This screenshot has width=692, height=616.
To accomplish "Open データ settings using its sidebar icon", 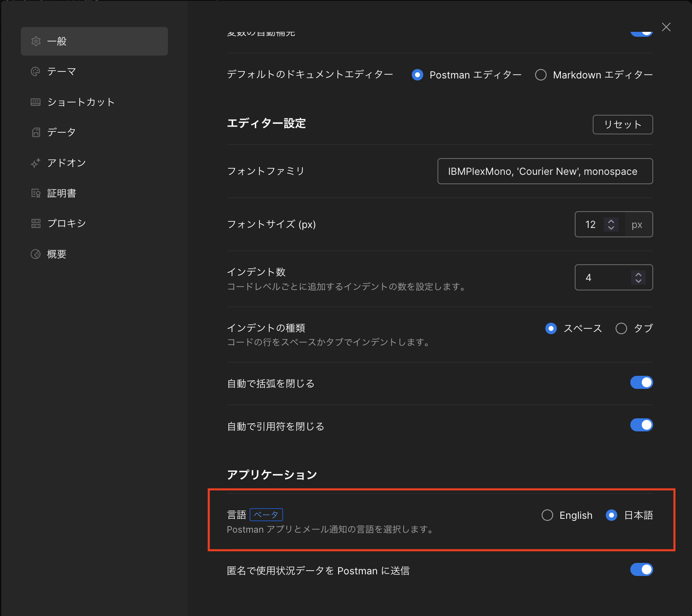I will (36, 132).
